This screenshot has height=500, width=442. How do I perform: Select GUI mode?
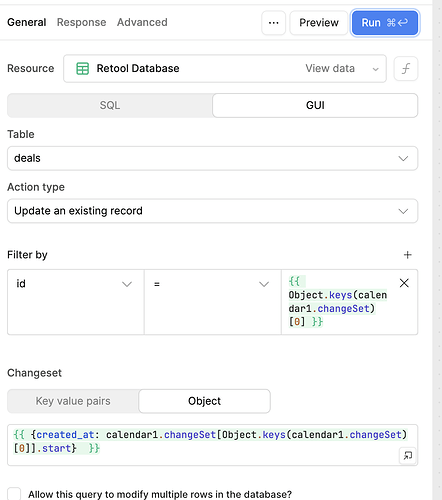(x=315, y=105)
